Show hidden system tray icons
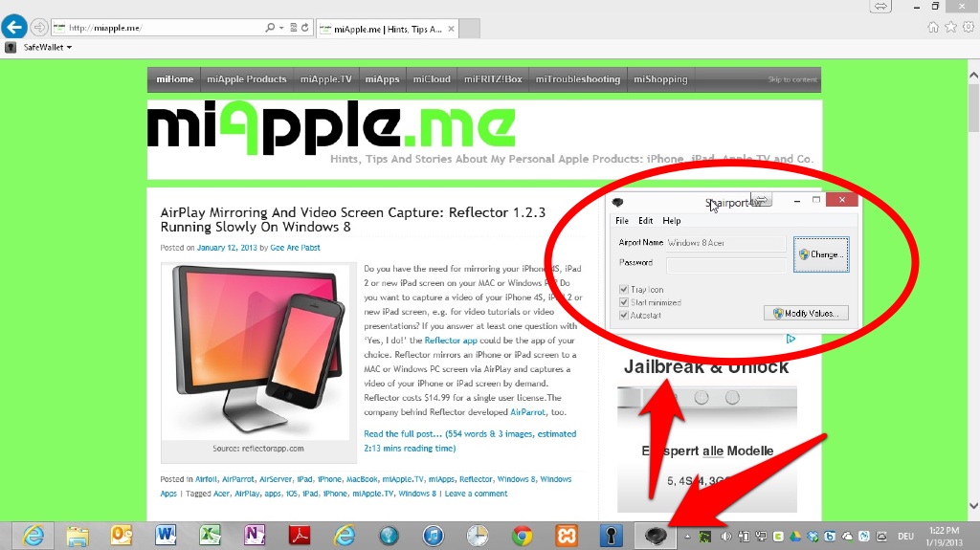Image resolution: width=980 pixels, height=550 pixels. [x=686, y=537]
